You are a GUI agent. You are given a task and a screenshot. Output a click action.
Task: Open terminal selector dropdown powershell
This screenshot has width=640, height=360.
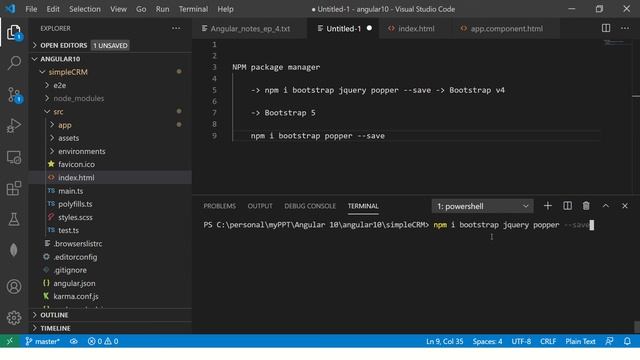pyautogui.click(x=482, y=206)
